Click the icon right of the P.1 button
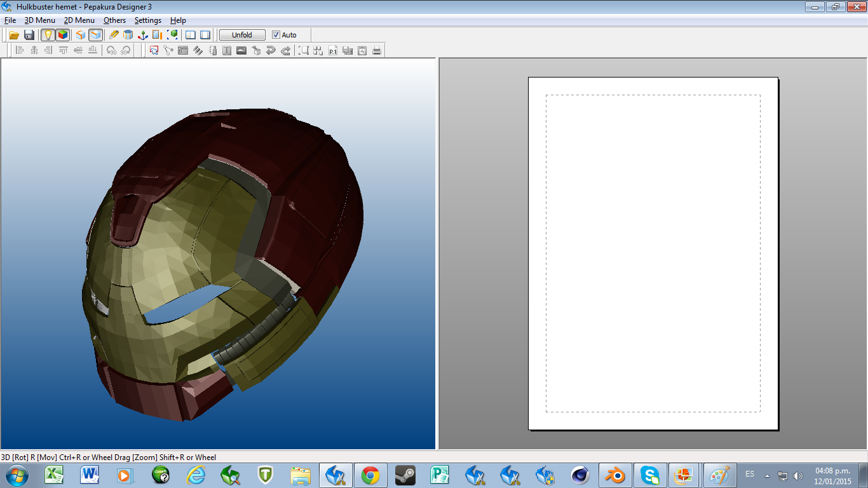 pos(348,50)
